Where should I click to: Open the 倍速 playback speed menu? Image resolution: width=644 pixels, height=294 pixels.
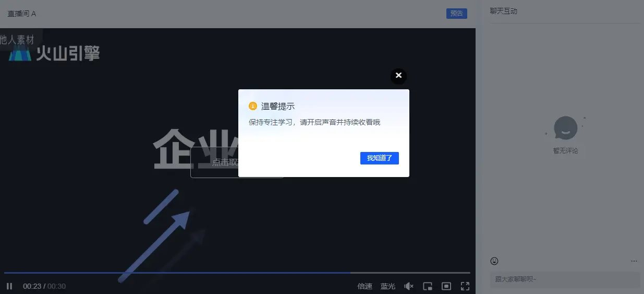365,286
